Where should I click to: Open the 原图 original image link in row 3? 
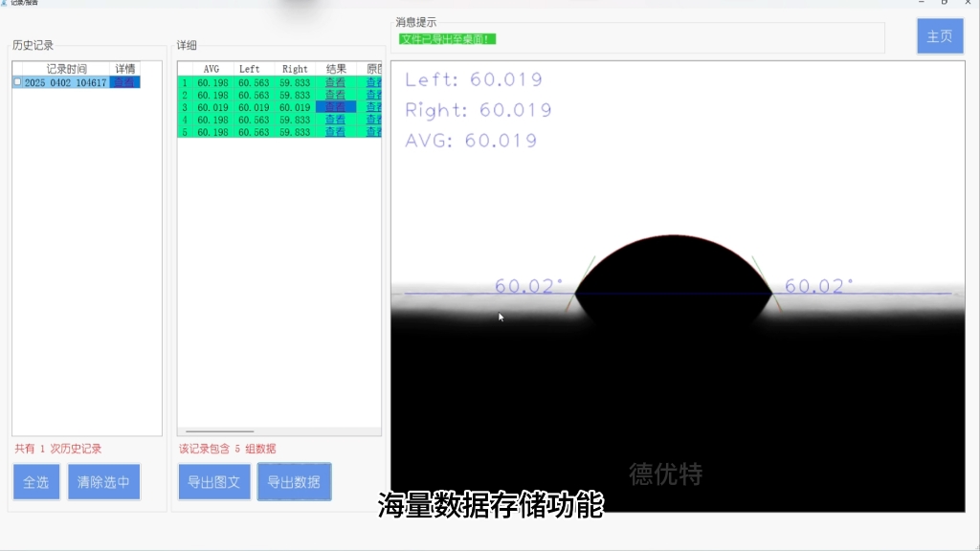[x=374, y=107]
